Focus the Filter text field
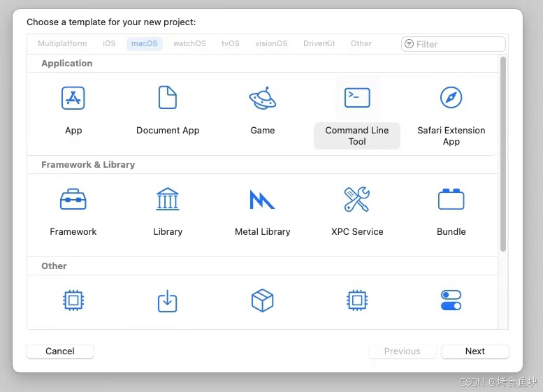543x392 pixels. [x=454, y=44]
